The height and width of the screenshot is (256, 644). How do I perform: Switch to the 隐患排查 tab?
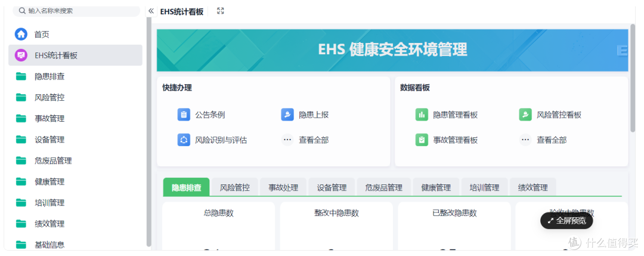coord(187,187)
